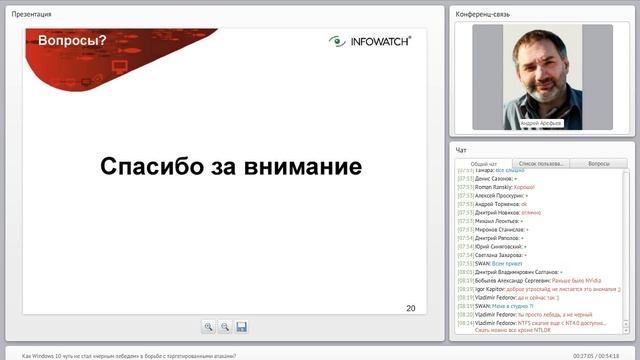Zoom in on the presentation slide

[x=209, y=327]
